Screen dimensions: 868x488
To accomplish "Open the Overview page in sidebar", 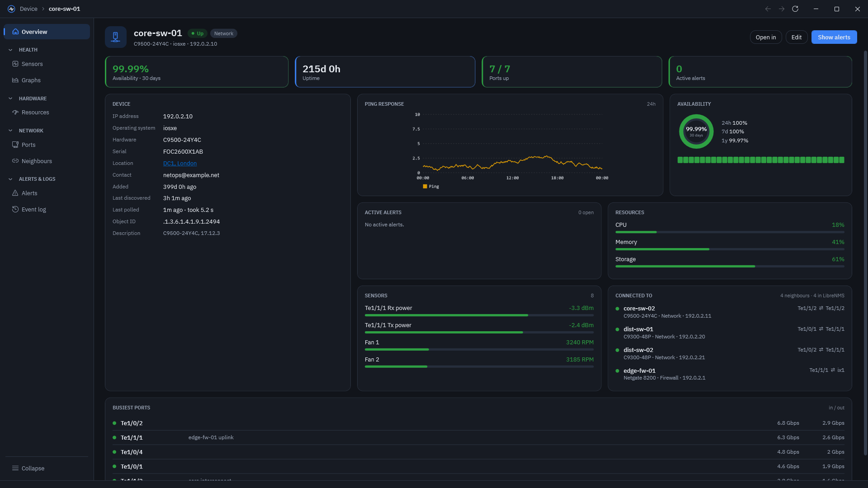I will point(47,32).
